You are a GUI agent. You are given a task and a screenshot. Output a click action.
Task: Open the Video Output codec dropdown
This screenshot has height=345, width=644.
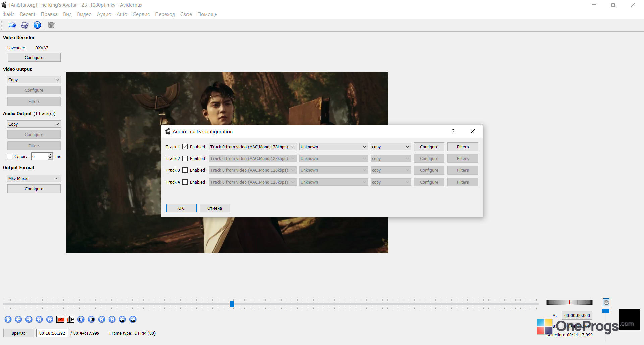[34, 80]
